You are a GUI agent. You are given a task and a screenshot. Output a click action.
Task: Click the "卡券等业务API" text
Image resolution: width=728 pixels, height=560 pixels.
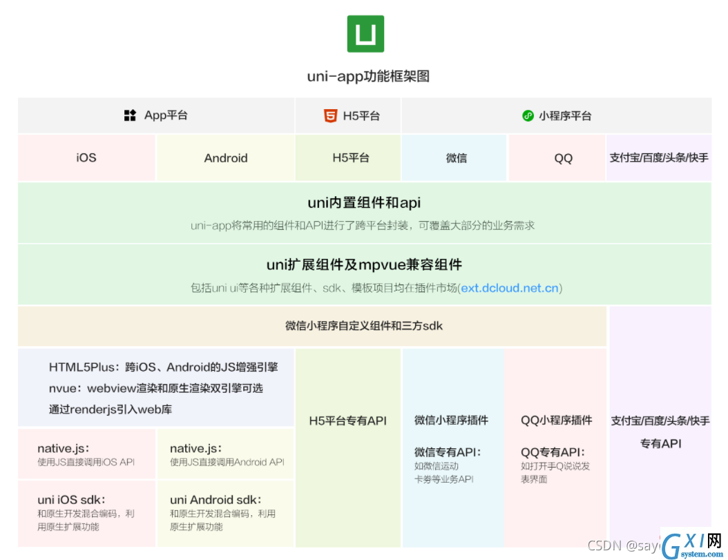[x=444, y=479]
